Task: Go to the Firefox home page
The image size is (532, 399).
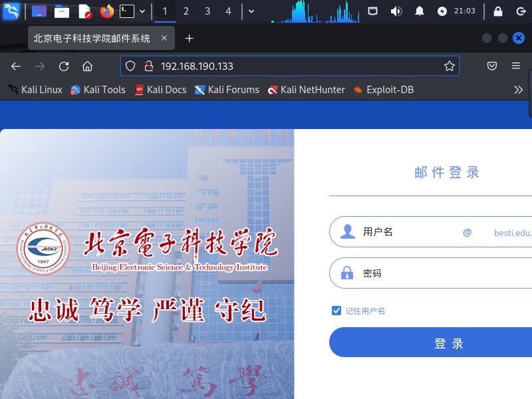Action: click(88, 66)
